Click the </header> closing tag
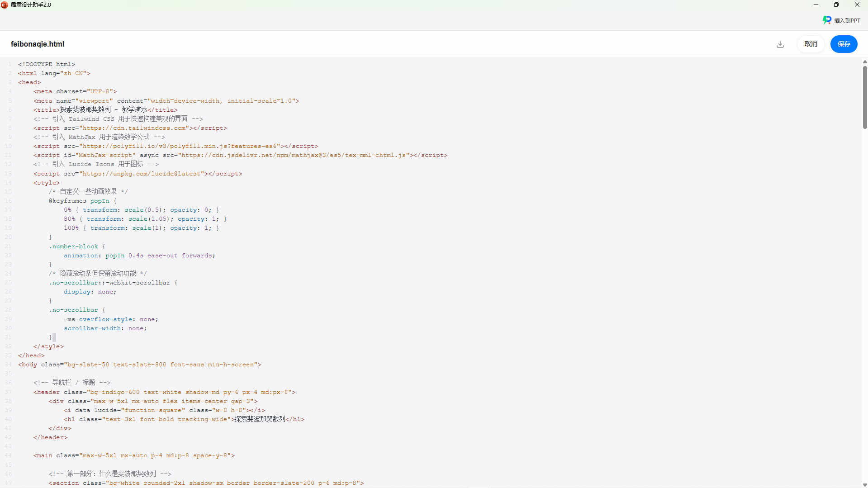This screenshot has width=868, height=488. [50, 437]
